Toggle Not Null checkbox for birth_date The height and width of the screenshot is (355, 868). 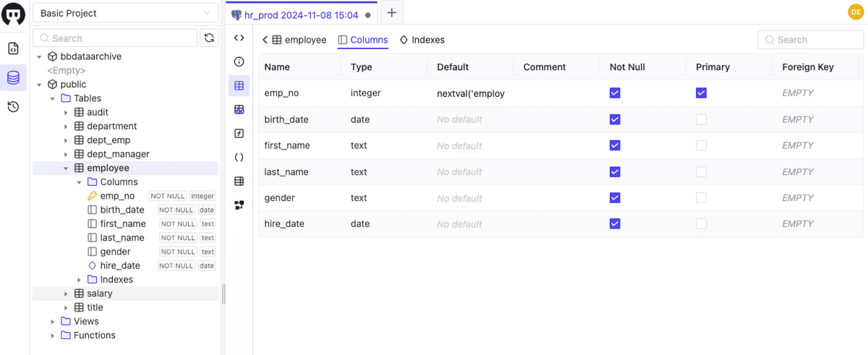[x=615, y=119]
